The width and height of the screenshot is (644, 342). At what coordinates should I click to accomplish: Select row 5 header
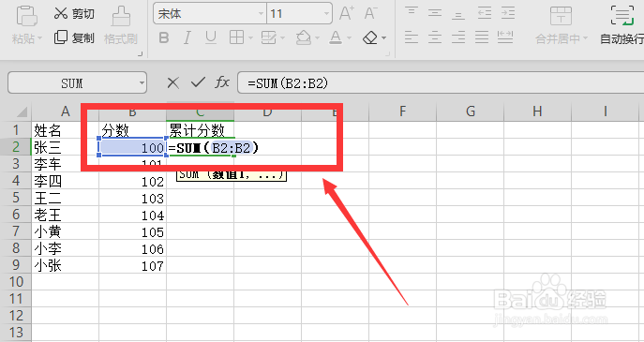coord(16,198)
